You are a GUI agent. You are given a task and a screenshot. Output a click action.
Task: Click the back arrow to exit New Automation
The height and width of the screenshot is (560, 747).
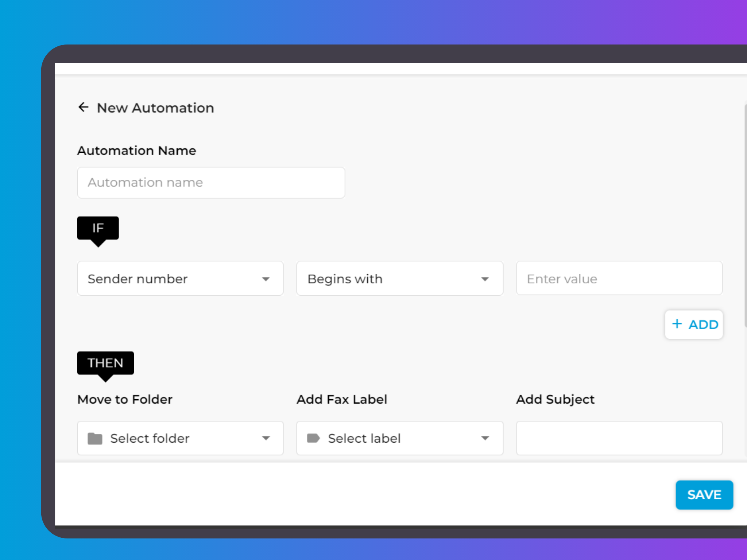click(x=83, y=107)
